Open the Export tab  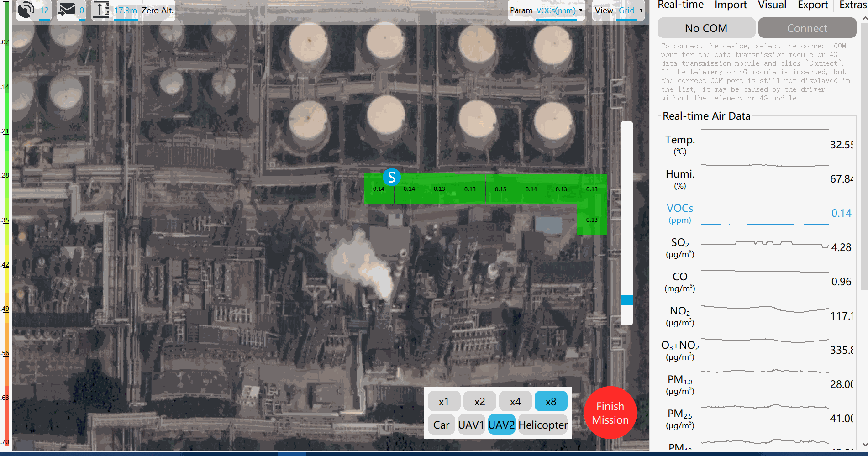[812, 5]
